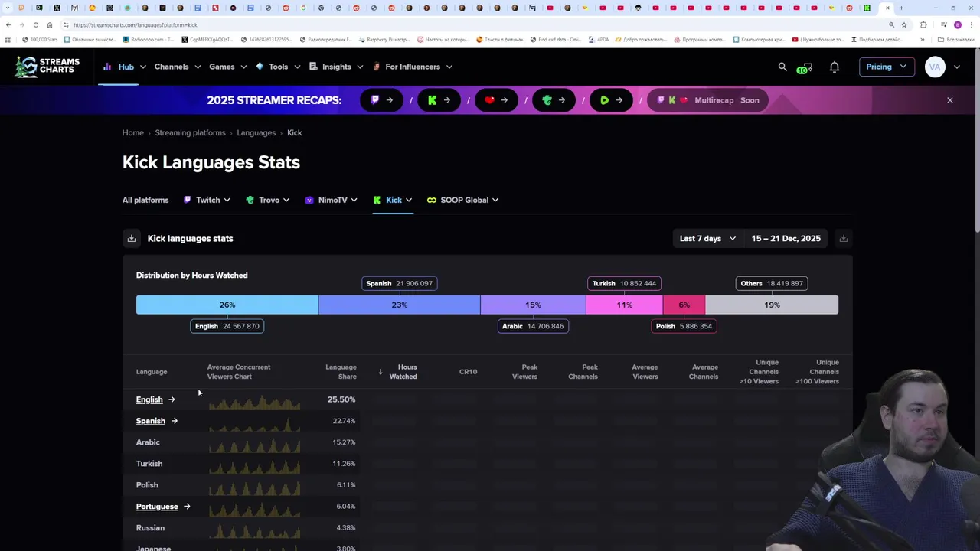Image resolution: width=980 pixels, height=551 pixels.
Task: Open the 15 – 21 Dec, 2025 date range picker
Action: pyautogui.click(x=786, y=239)
